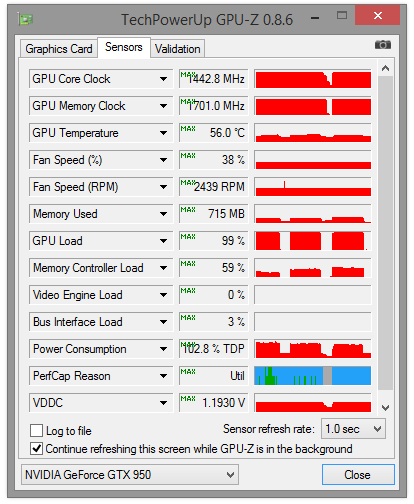The image size is (414, 504).
Task: Switch to the Graphics Card tab
Action: pos(59,49)
